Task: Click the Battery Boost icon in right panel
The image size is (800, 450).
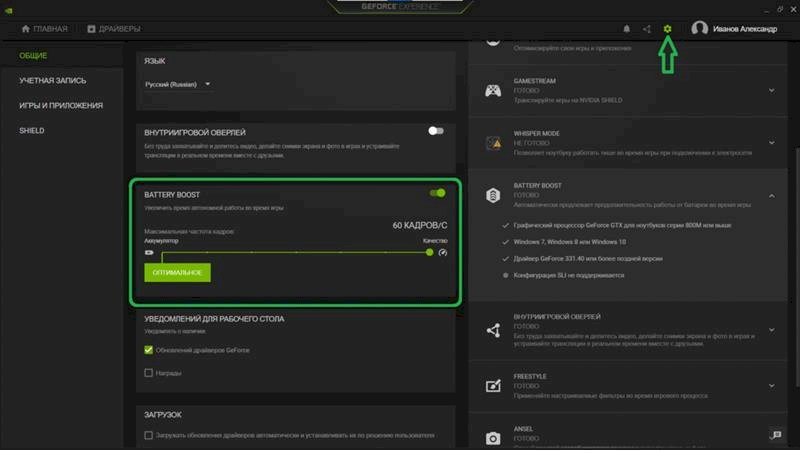Action: (493, 196)
